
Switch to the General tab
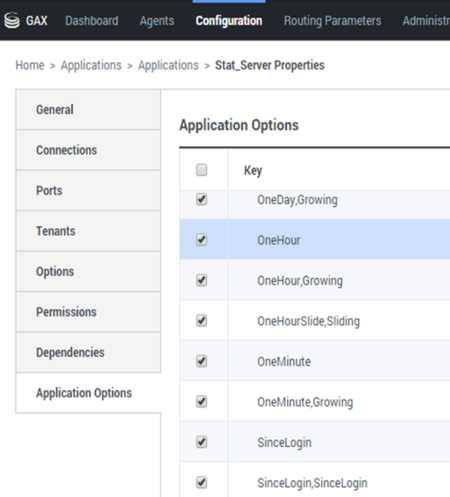[x=88, y=110]
